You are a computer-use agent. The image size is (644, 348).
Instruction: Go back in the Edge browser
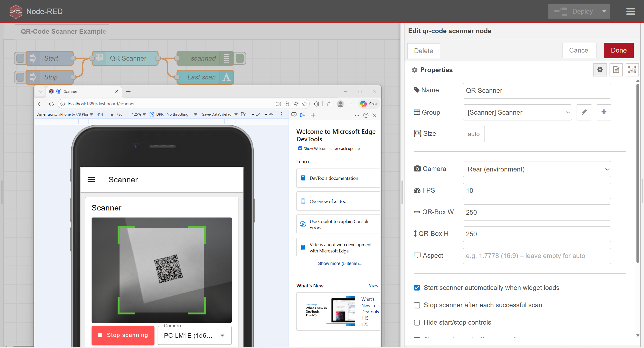point(40,104)
